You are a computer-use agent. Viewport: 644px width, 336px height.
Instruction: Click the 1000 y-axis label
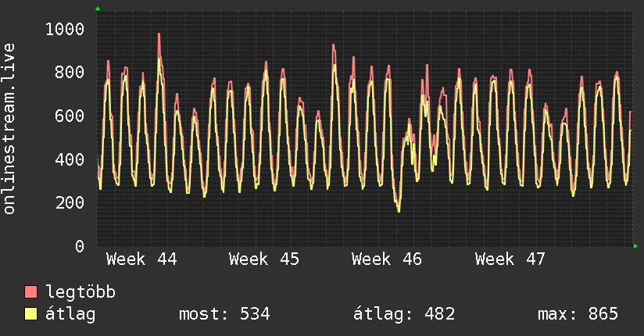[x=65, y=30]
